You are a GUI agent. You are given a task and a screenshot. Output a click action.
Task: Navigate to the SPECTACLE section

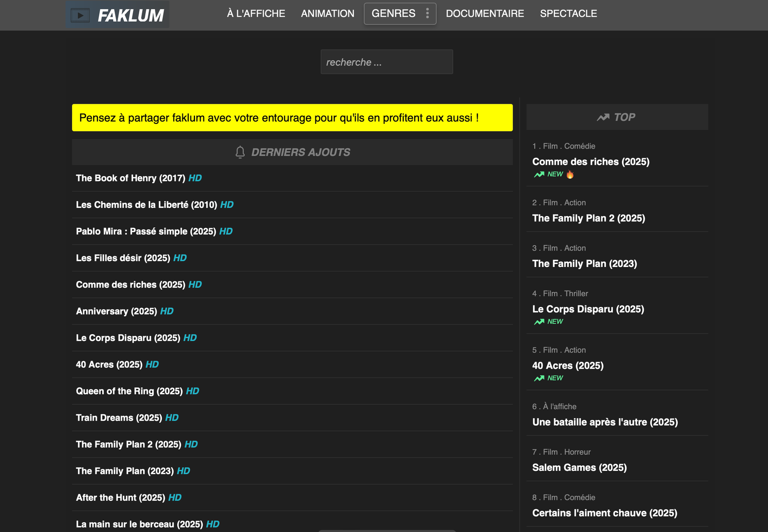tap(568, 13)
